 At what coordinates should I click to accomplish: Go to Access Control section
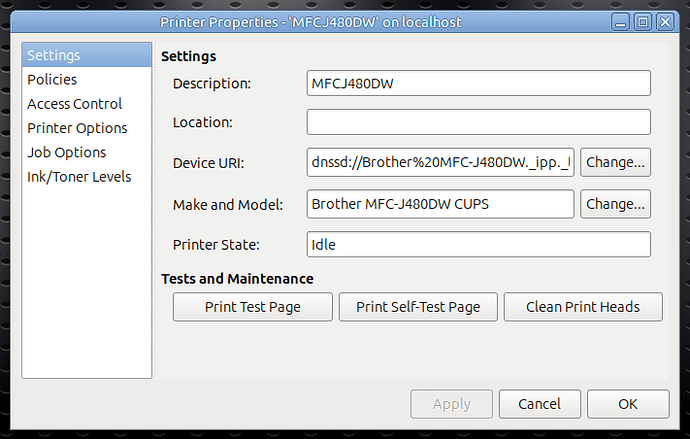click(87, 104)
